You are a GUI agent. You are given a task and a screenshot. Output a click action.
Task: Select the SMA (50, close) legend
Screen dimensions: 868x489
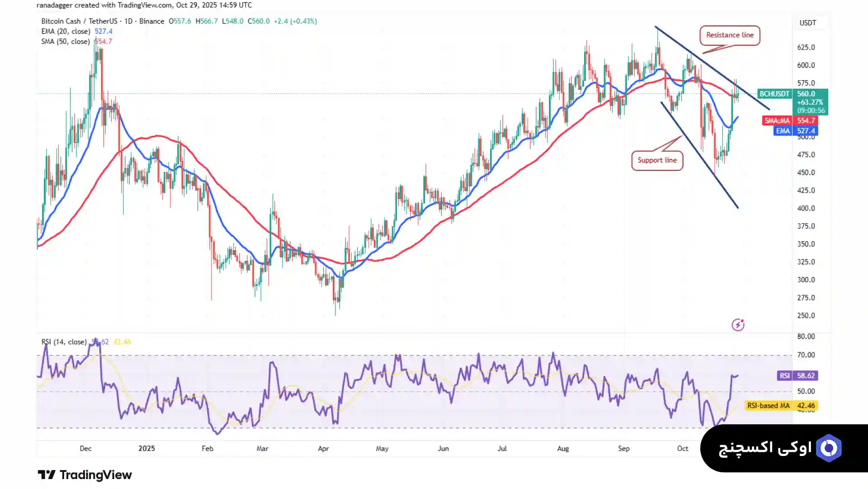coord(66,41)
